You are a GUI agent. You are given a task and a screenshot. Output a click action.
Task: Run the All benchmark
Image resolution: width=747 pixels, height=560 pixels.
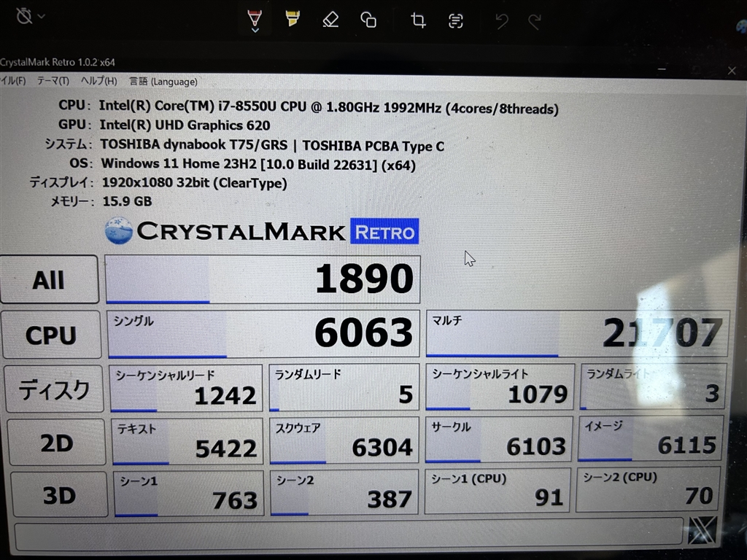click(x=49, y=279)
